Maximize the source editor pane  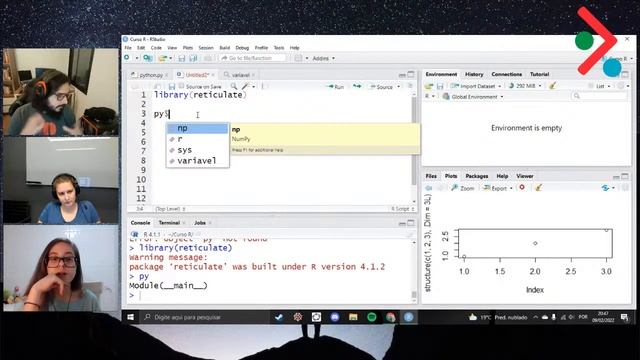coord(411,74)
